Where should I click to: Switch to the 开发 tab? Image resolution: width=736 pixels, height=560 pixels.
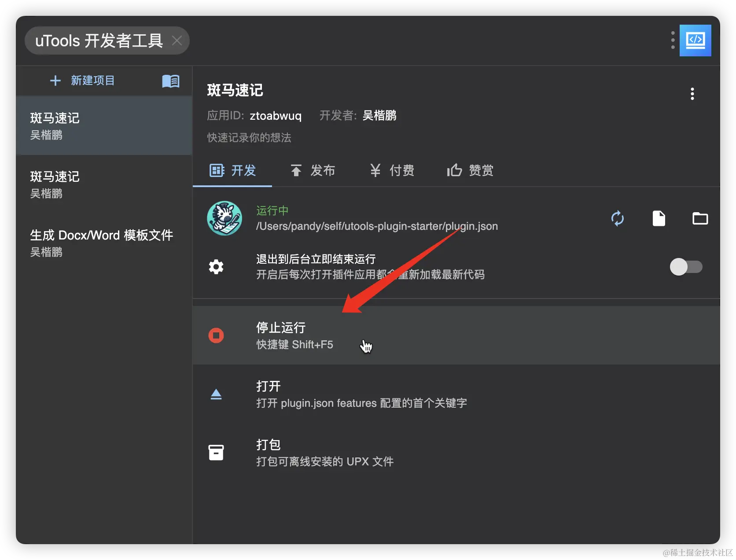232,170
